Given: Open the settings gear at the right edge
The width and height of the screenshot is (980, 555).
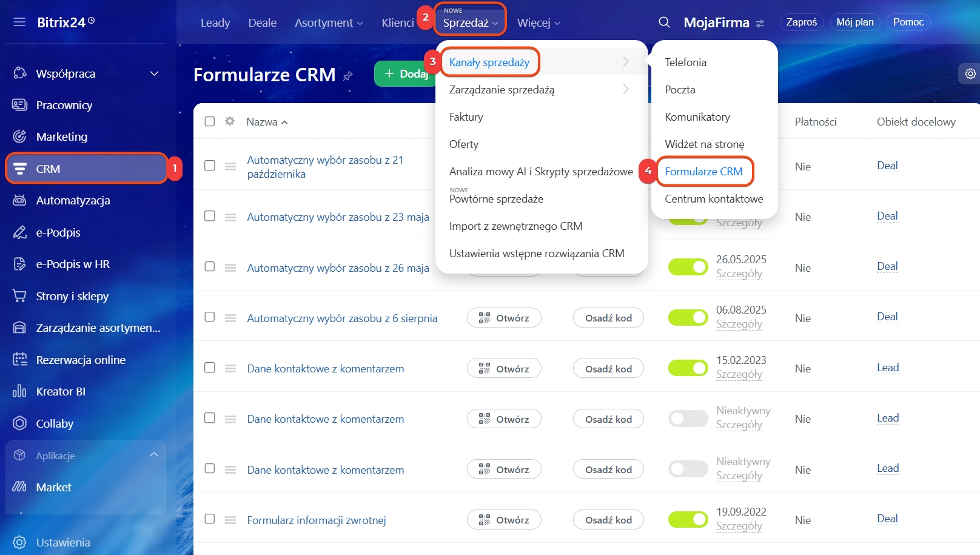Looking at the screenshot, I should 970,73.
